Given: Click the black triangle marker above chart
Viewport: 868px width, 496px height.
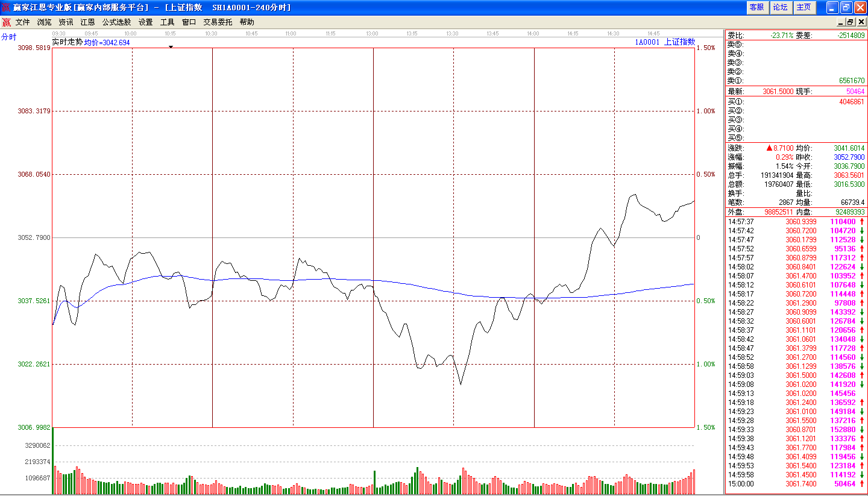Looking at the screenshot, I should (171, 46).
